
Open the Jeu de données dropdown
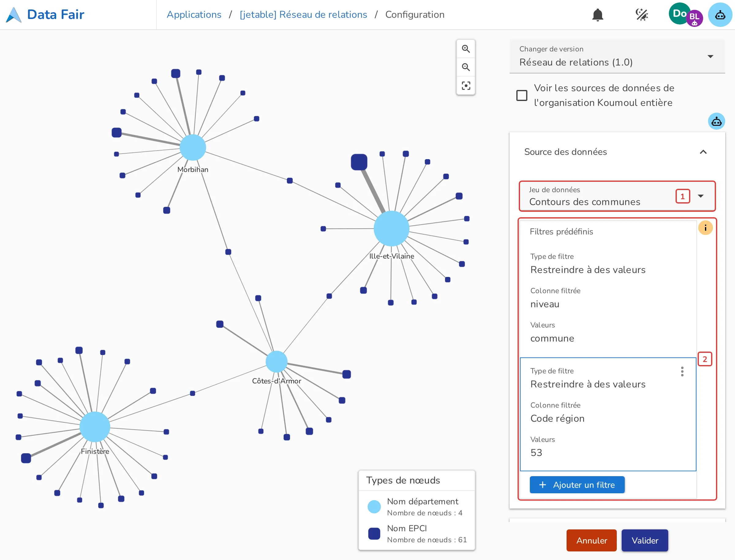click(x=617, y=196)
